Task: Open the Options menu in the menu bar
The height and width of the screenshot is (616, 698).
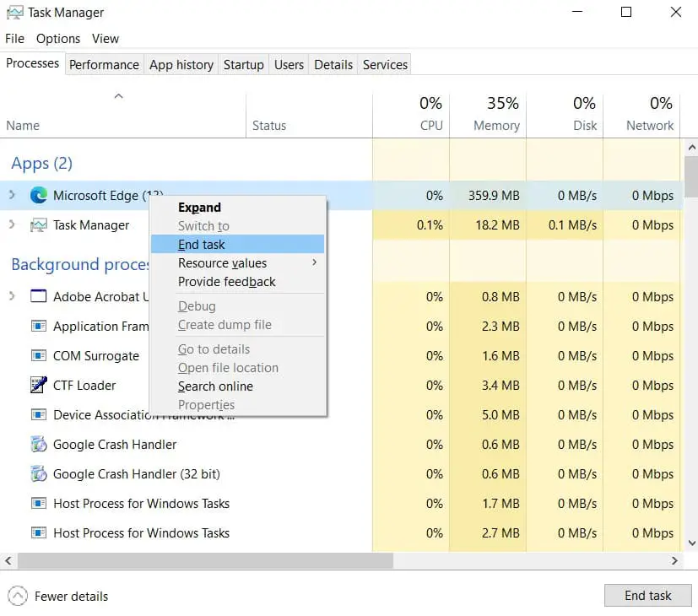Action: tap(58, 39)
